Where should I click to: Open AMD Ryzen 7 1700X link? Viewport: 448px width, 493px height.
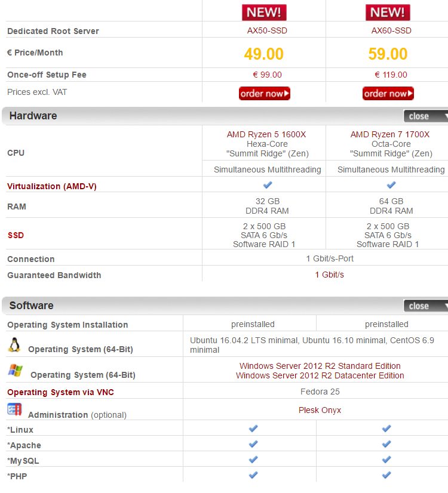390,134
